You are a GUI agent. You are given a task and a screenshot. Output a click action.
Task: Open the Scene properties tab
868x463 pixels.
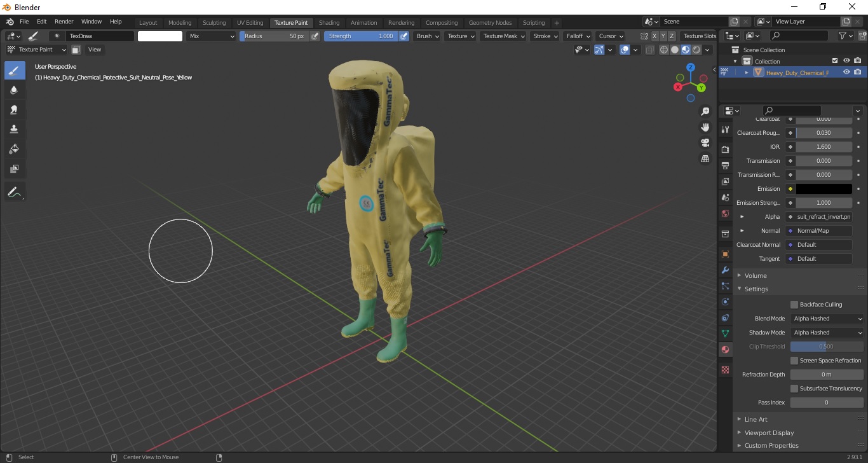coord(725,197)
